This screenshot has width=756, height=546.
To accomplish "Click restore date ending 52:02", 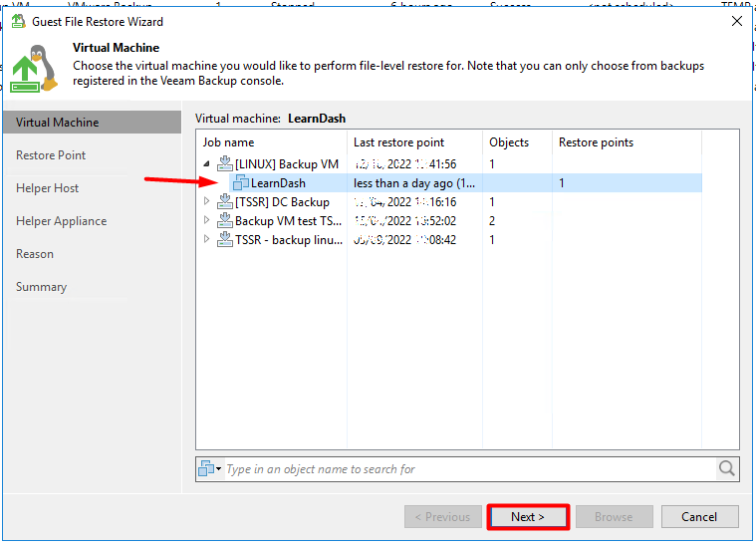I will click(x=405, y=221).
